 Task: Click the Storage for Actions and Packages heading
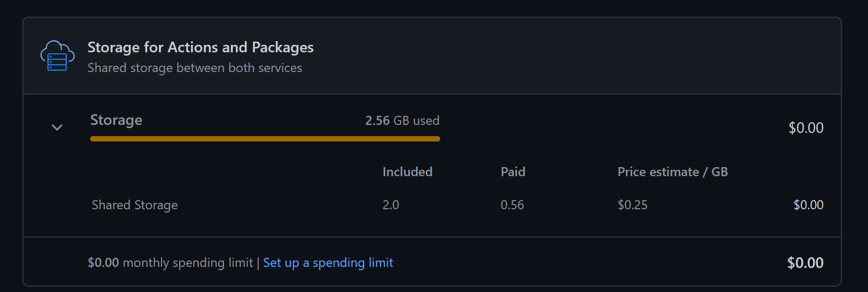click(200, 48)
